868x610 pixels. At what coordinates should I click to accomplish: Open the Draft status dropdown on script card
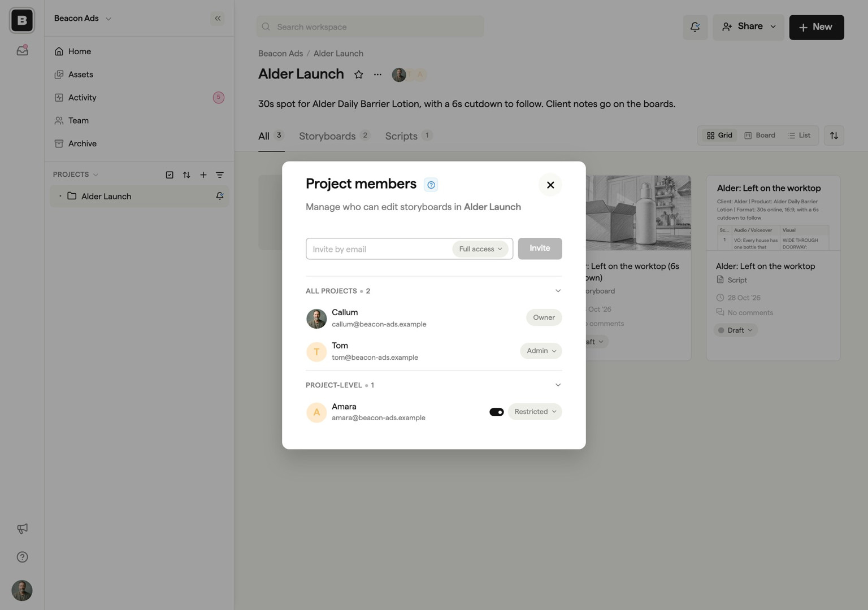pyautogui.click(x=735, y=330)
